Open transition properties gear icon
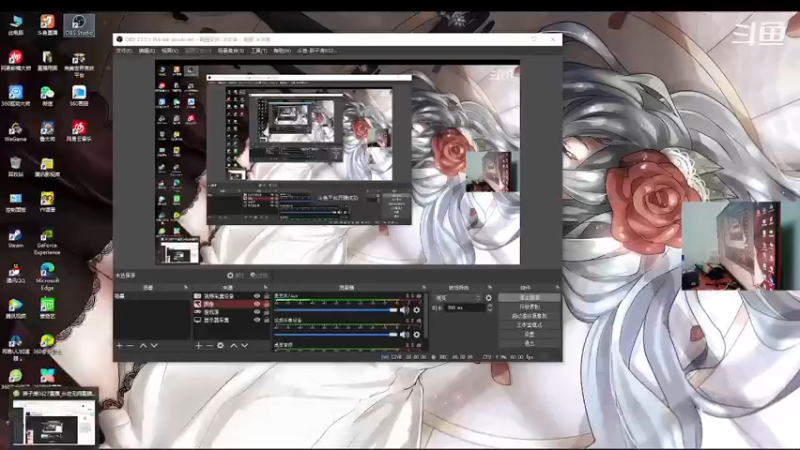This screenshot has width=800, height=450. pyautogui.click(x=489, y=297)
